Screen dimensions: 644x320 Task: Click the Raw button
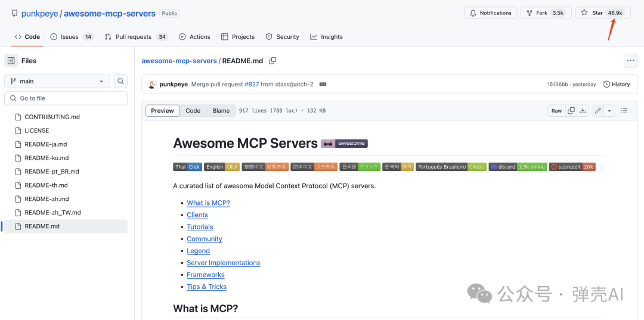pyautogui.click(x=556, y=111)
